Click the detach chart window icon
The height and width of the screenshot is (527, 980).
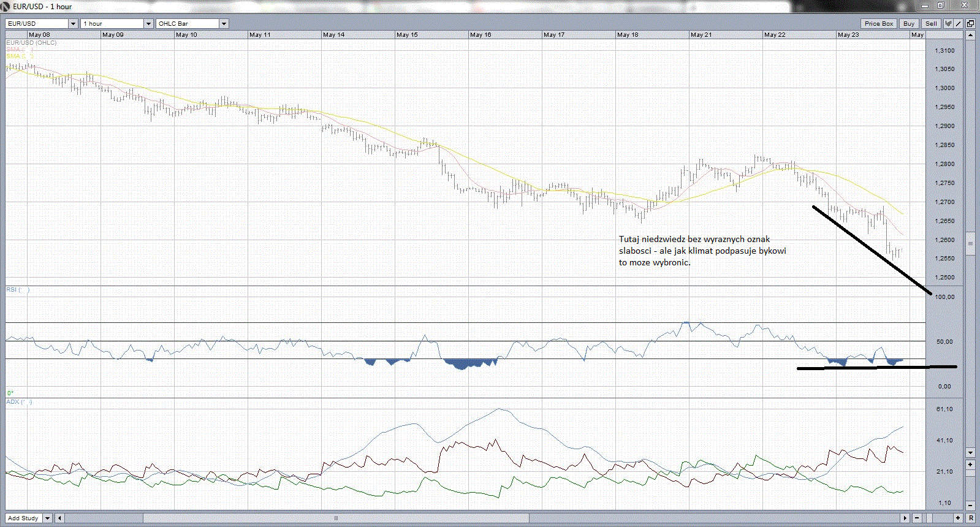tap(970, 23)
